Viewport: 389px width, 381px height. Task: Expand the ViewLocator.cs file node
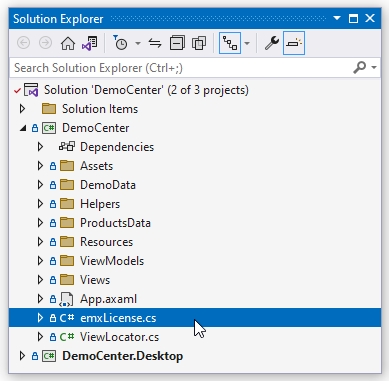40,337
